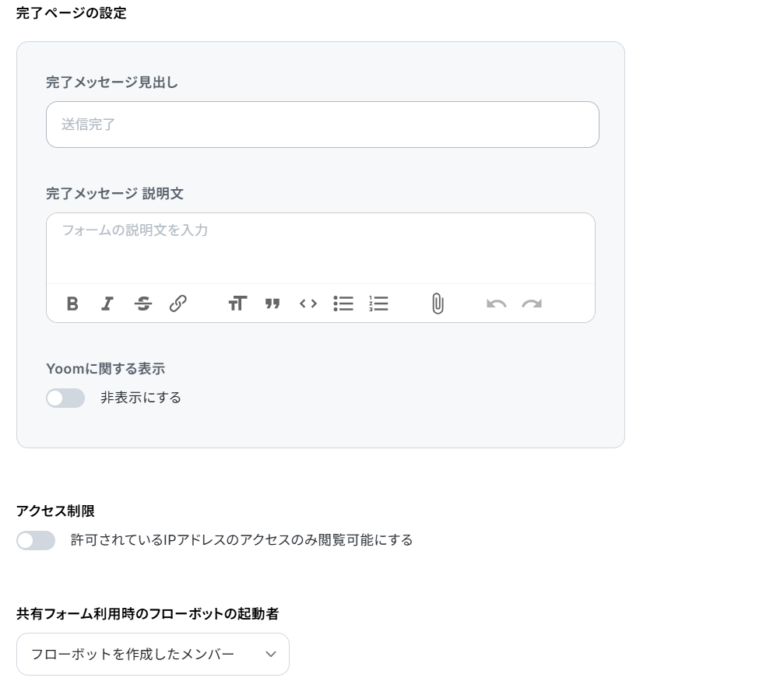Enable 非表示にする toggle for Yoom display
Screen dimensions: 784x688
tap(65, 398)
